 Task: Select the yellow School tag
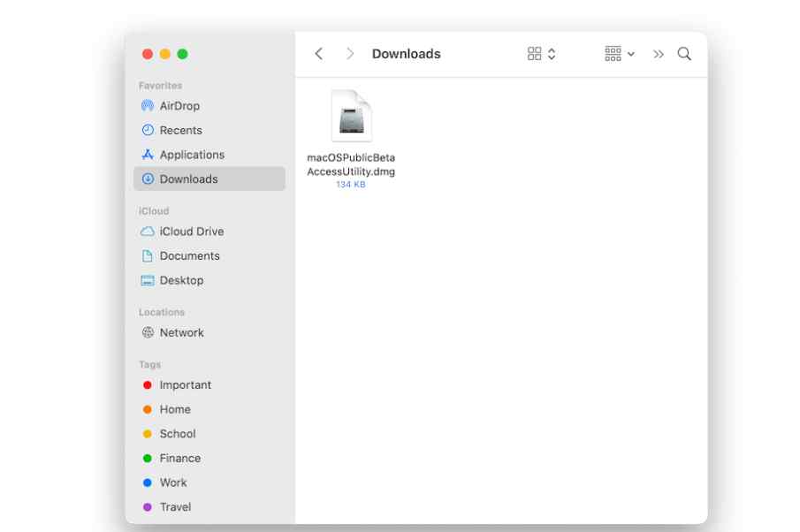[x=148, y=434]
